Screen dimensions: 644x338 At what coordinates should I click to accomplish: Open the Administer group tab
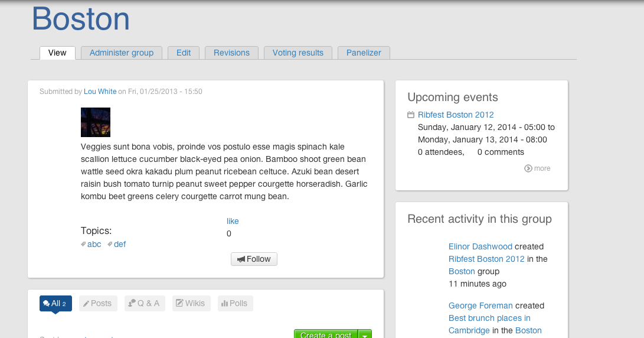coord(122,53)
